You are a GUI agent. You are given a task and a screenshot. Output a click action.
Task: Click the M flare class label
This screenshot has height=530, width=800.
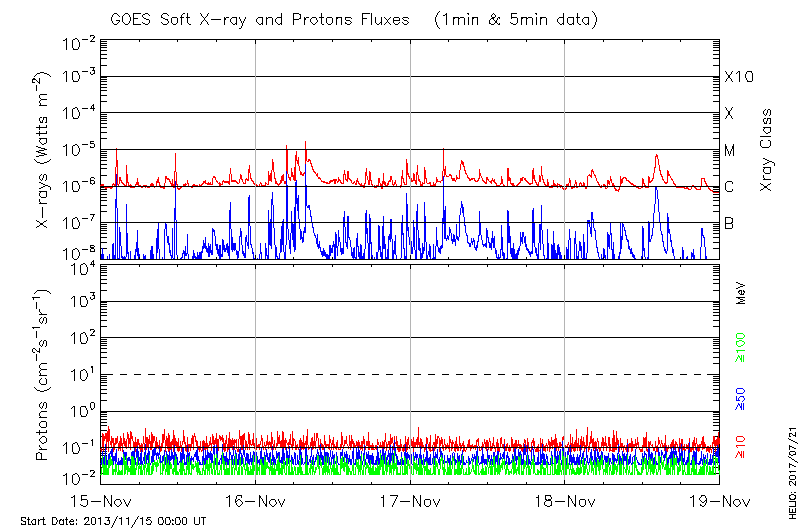click(730, 151)
